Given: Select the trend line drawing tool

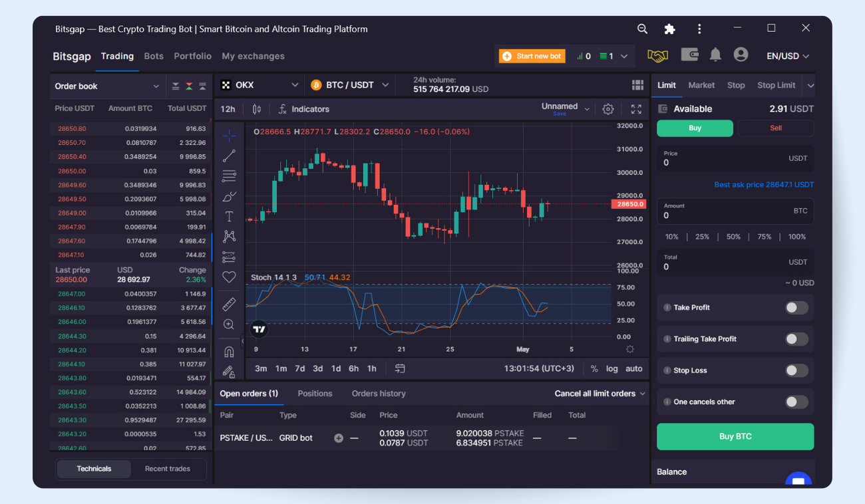Looking at the screenshot, I should coord(229,156).
